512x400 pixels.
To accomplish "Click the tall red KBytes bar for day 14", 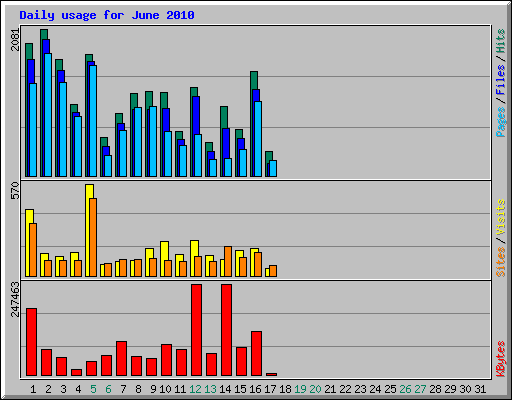I will pyautogui.click(x=226, y=330).
